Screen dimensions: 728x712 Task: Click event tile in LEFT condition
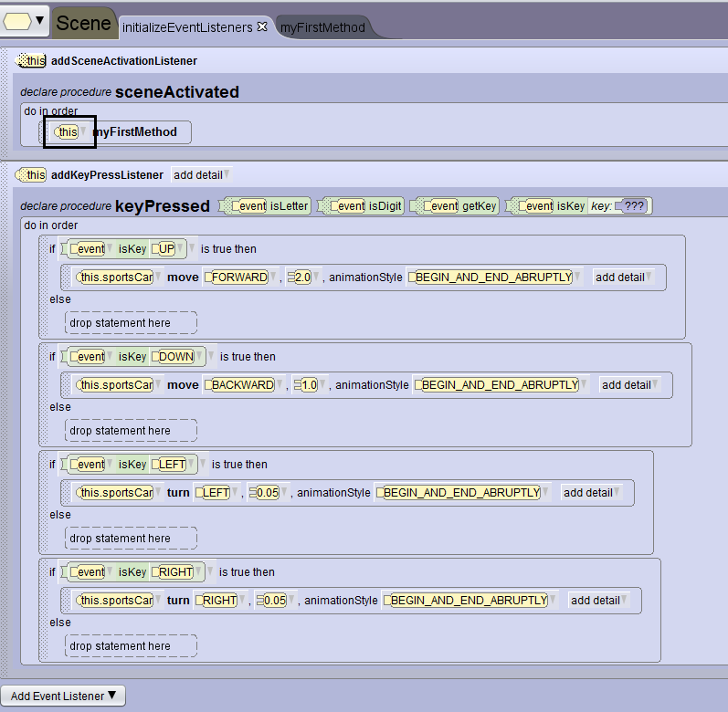click(88, 465)
